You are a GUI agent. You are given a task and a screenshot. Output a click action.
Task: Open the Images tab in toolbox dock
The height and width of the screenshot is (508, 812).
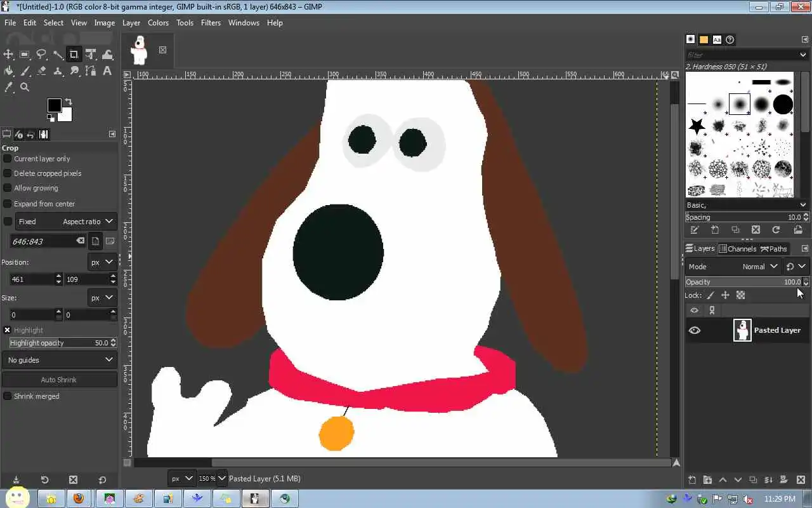point(43,135)
